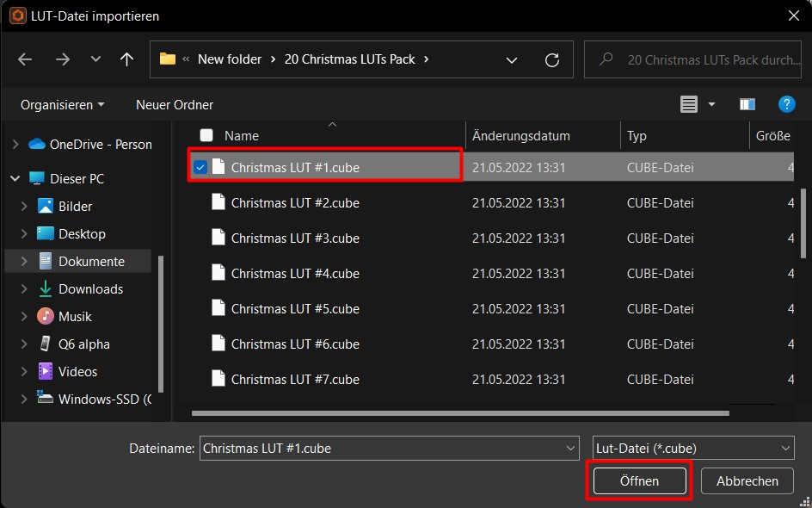Image resolution: width=812 pixels, height=508 pixels.
Task: Open Q6 alpha device in sidebar
Action: pos(74,344)
